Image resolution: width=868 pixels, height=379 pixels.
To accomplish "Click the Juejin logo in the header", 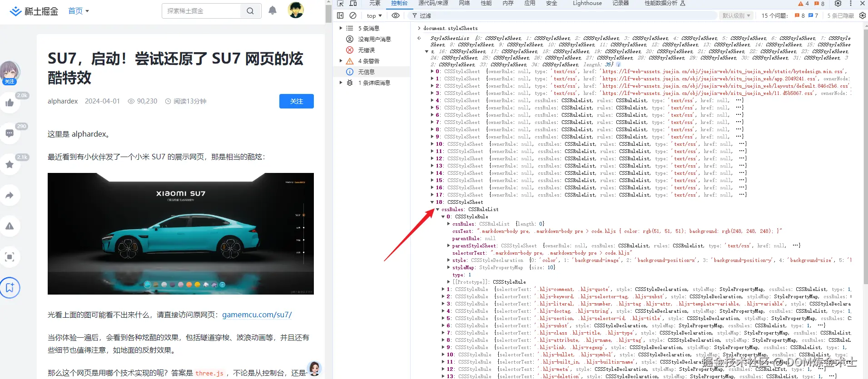I will coord(34,11).
